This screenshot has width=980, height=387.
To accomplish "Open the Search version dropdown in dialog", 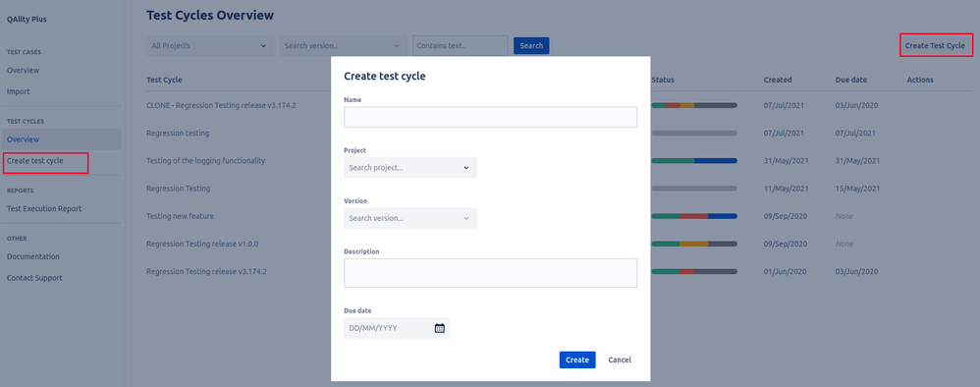I will [410, 218].
